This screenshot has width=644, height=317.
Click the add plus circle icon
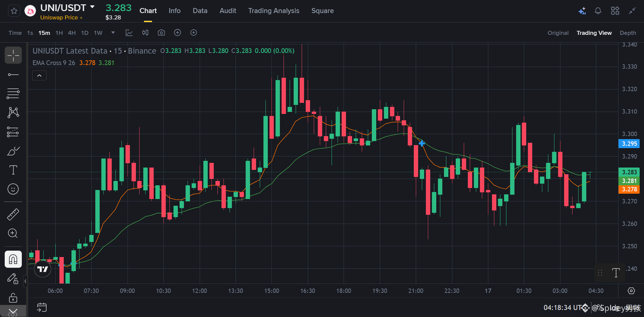click(x=178, y=33)
